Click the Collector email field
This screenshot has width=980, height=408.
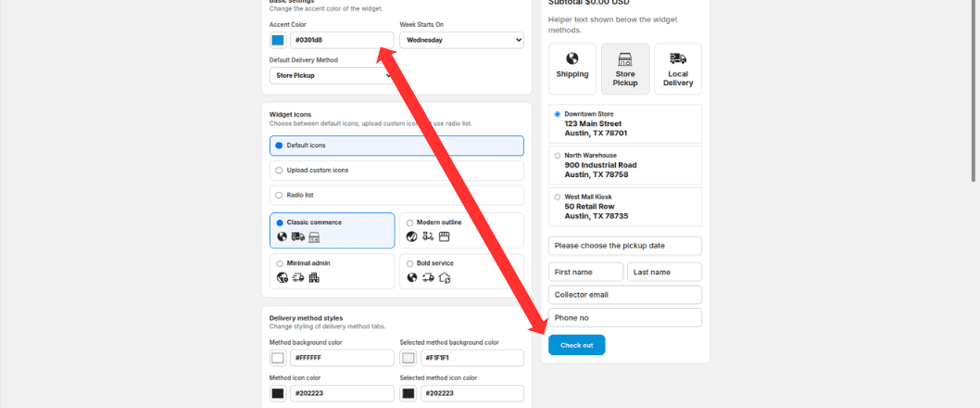pos(625,295)
